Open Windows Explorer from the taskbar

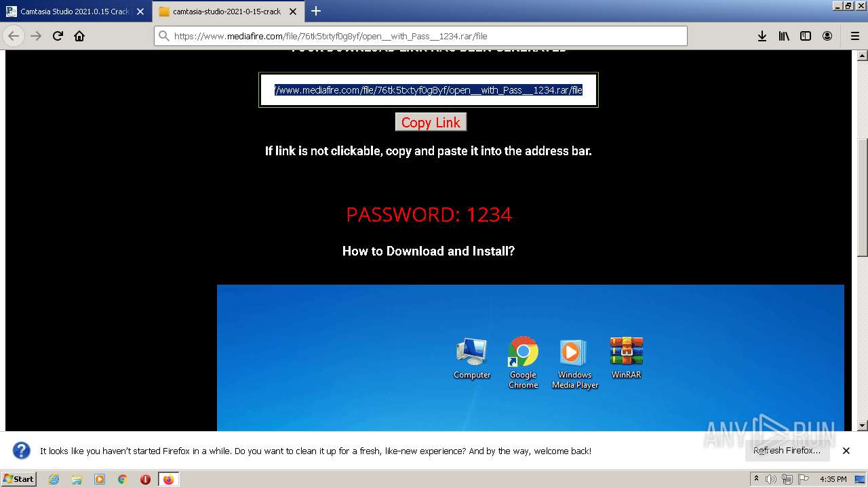(x=77, y=479)
